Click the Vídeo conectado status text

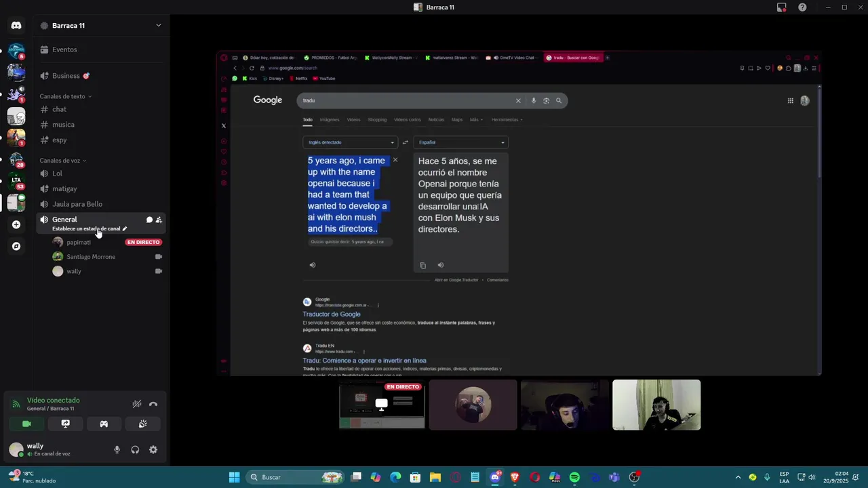click(53, 401)
